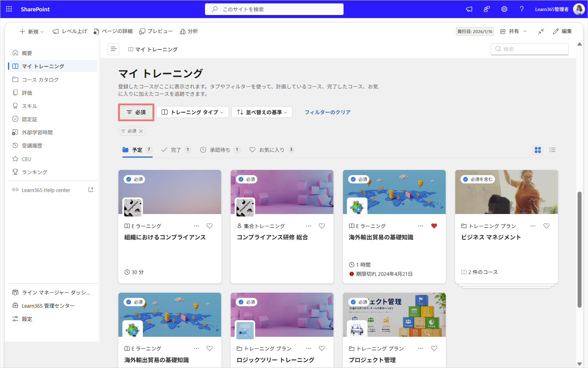
Task: Favorite the ビジネス マネジメント training plan
Action: (x=546, y=226)
